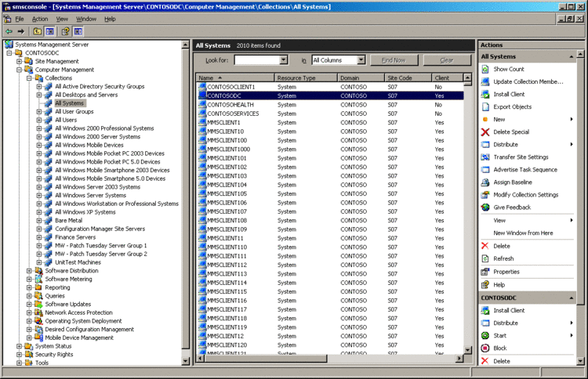This screenshot has height=379, width=588.
Task: Expand the Software Distribution tree node
Action: (x=29, y=271)
